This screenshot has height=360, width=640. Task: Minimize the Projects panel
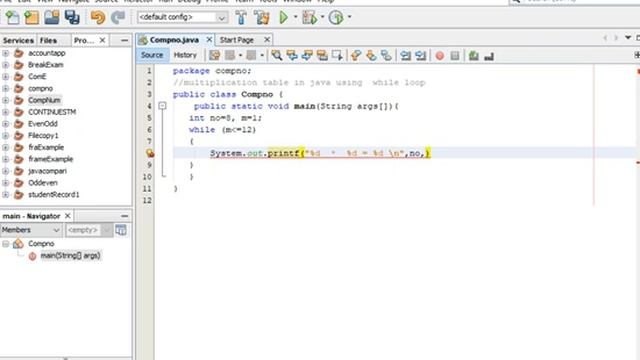(124, 40)
